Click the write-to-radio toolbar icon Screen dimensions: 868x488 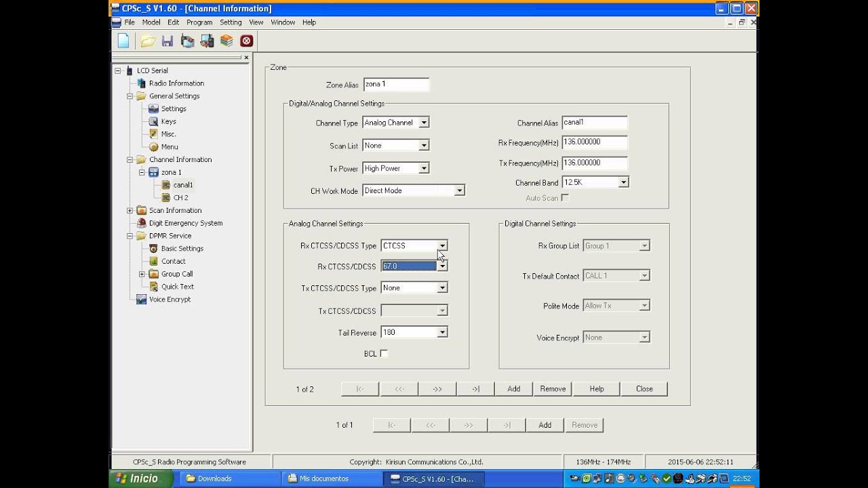coord(207,41)
